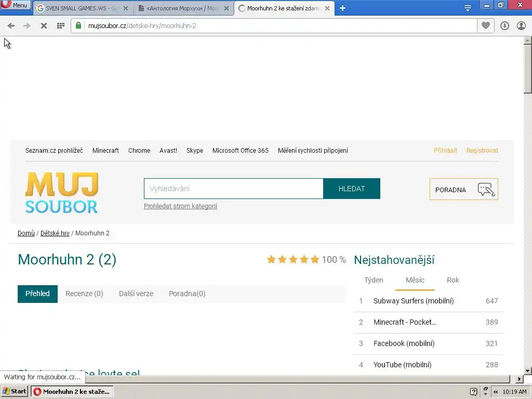Stop loading the page

44,26
